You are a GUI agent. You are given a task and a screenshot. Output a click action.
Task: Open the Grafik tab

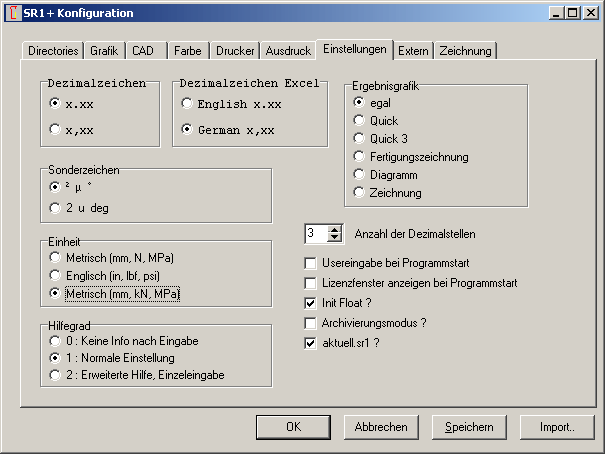[x=104, y=50]
